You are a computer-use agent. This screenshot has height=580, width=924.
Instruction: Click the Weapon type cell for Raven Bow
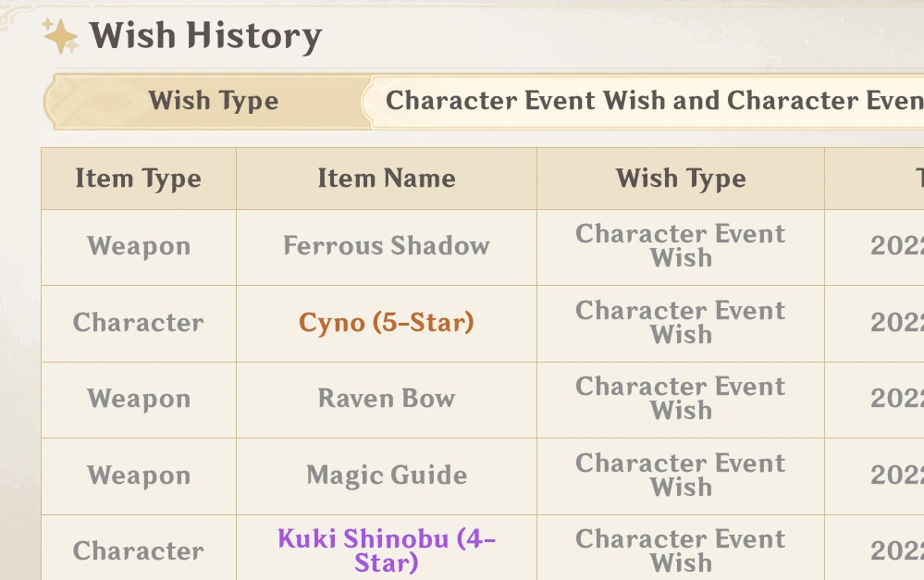(138, 399)
